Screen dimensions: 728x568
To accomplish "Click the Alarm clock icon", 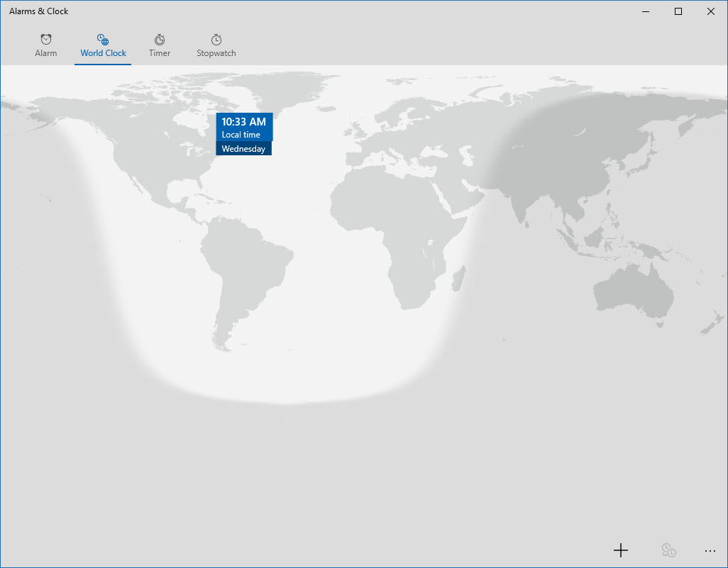I will point(46,40).
